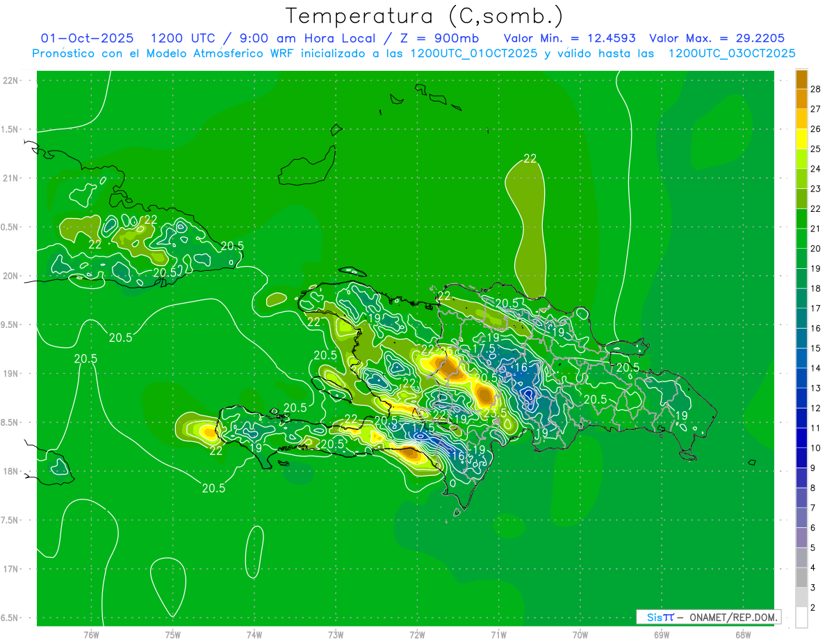Image resolution: width=834 pixels, height=644 pixels.
Task: Click the legend value 15
Action: [817, 348]
